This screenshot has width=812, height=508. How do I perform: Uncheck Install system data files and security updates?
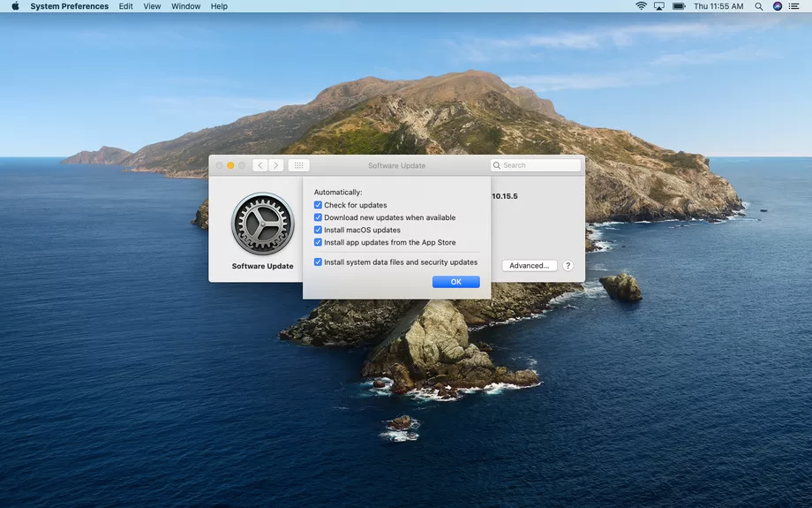tap(319, 262)
